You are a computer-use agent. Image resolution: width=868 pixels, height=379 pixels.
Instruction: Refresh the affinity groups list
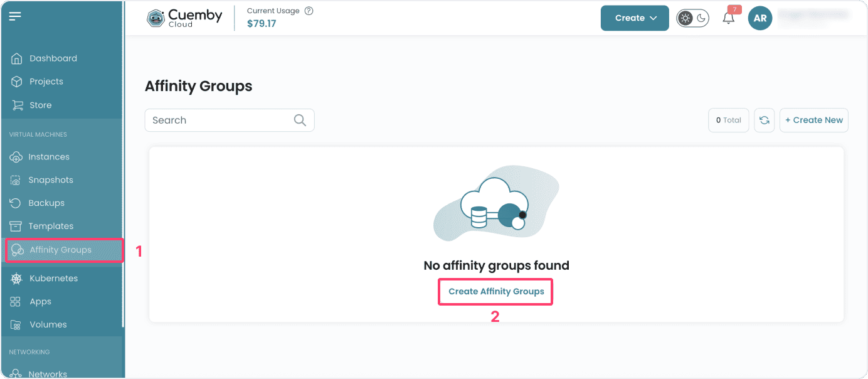coord(764,120)
